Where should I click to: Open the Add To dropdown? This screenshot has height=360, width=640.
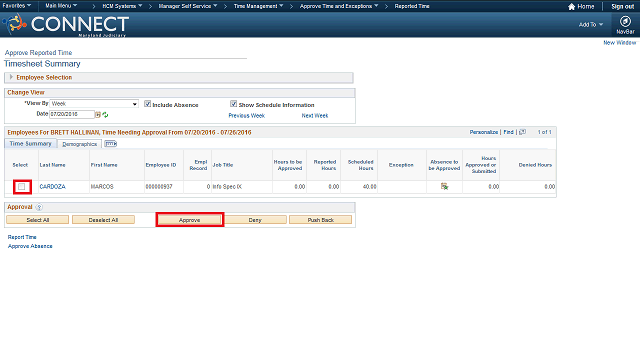(591, 24)
